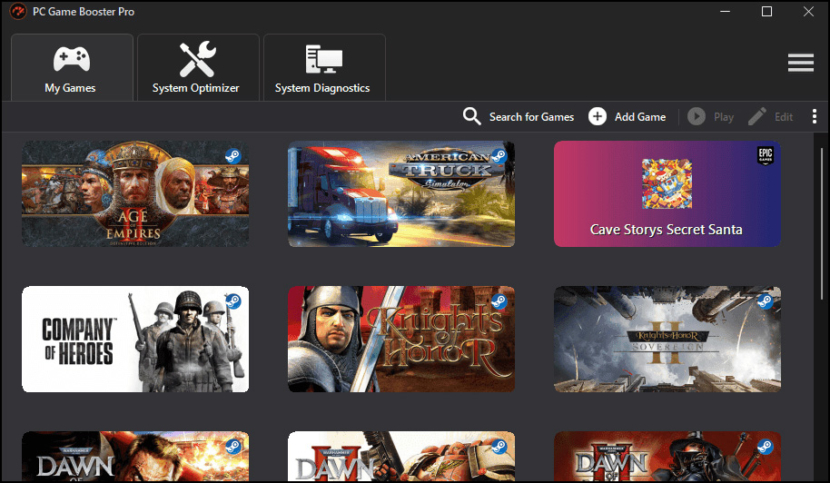Close the PC Game Booster Pro window
The height and width of the screenshot is (483, 830).
[808, 11]
